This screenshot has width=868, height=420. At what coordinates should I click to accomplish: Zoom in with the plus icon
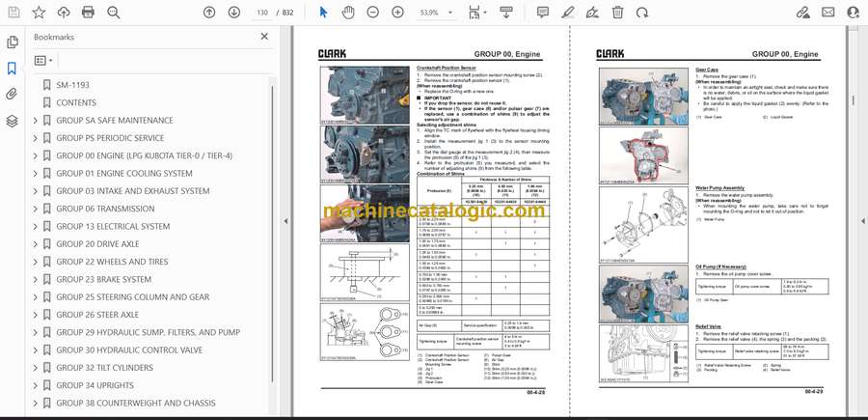tap(397, 13)
